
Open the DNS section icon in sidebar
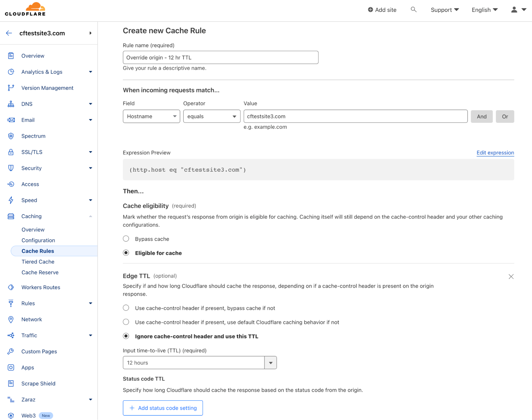[x=11, y=104]
